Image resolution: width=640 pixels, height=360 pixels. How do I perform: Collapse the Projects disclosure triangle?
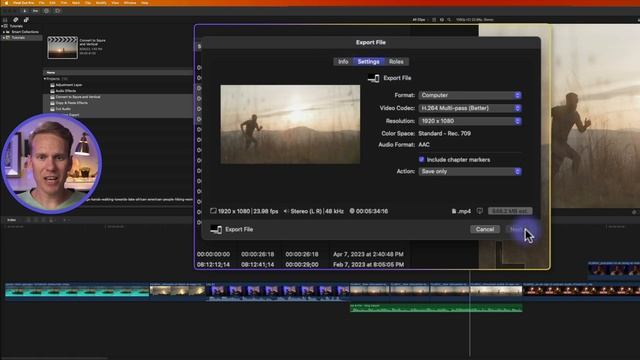click(45, 79)
